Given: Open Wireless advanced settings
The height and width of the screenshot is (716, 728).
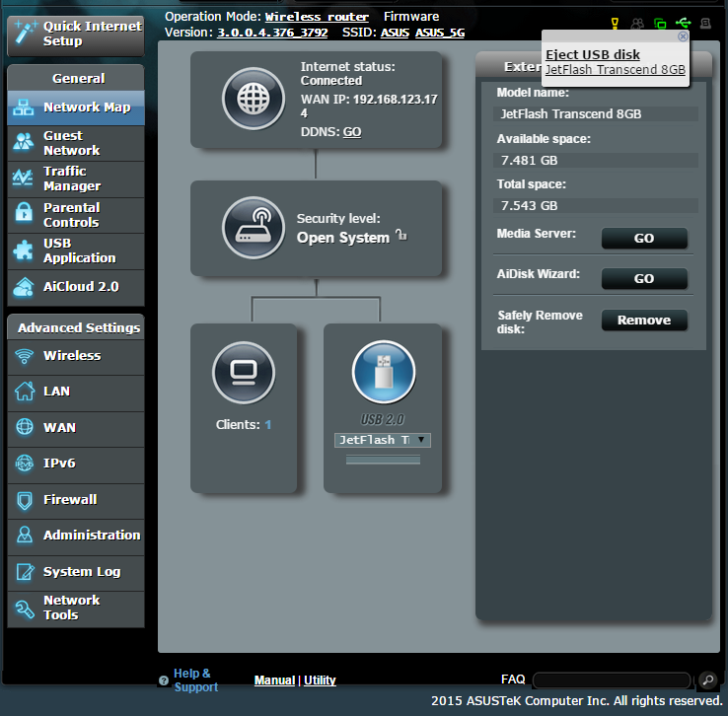Looking at the screenshot, I should tap(76, 356).
